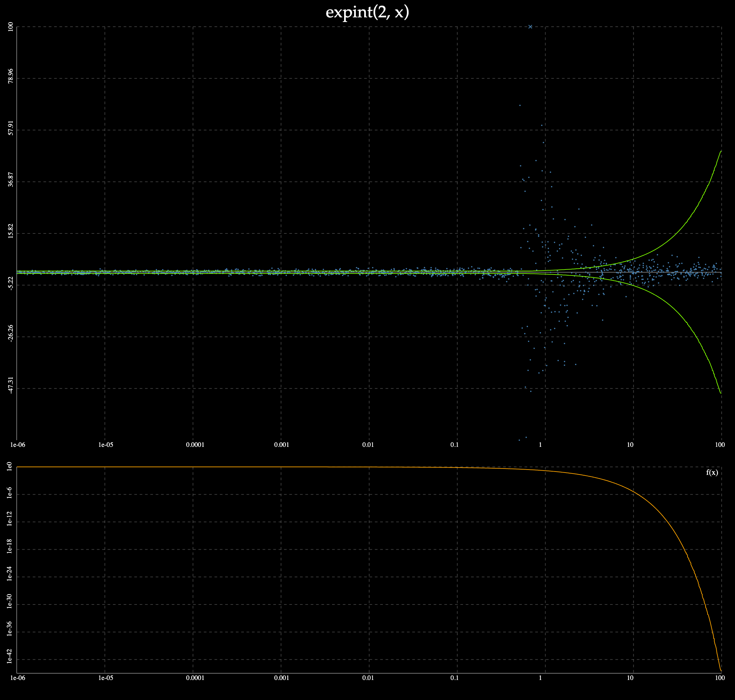Click the blue cross outlier marker at top
Viewport: 735px width, 700px height.
530,26
